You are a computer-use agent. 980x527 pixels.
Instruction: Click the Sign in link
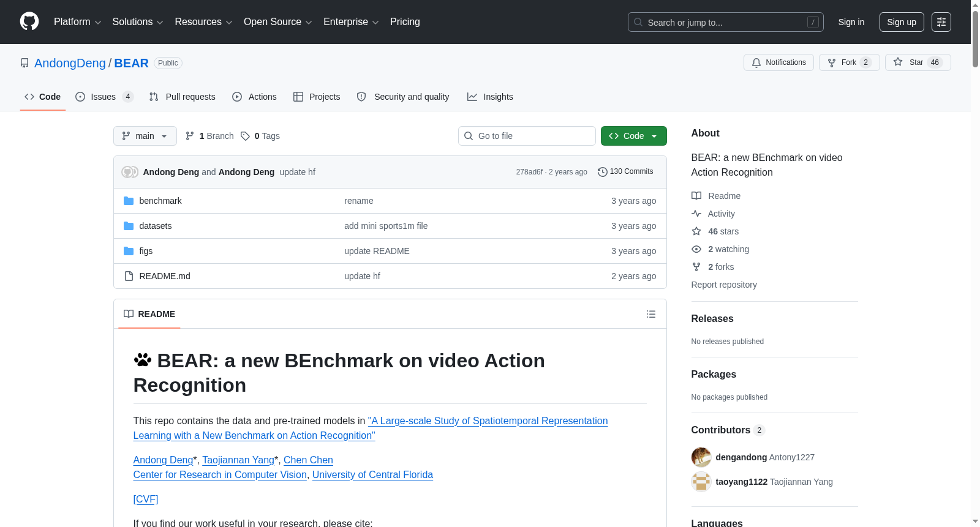[x=851, y=22]
